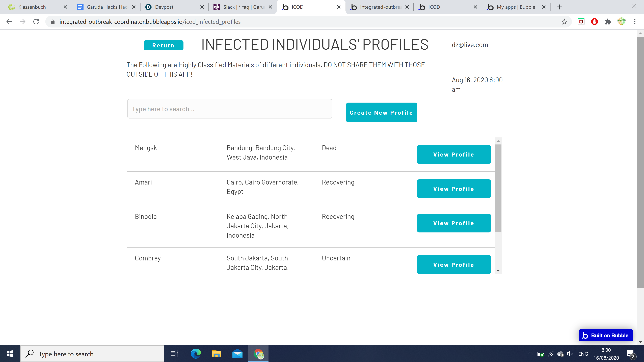Open Chrome's three-dot menu
The width and height of the screenshot is (644, 362).
[x=634, y=22]
